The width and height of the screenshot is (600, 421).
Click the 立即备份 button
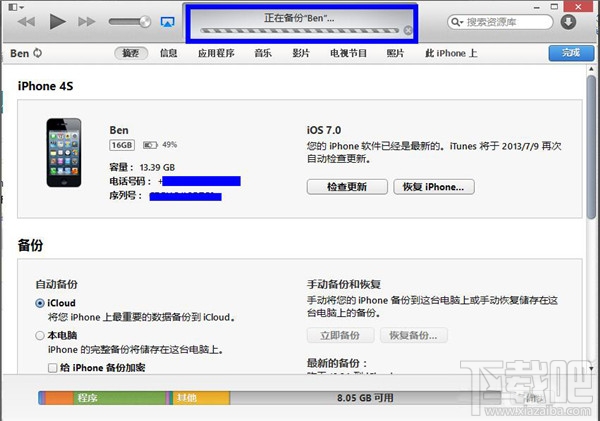pos(340,335)
